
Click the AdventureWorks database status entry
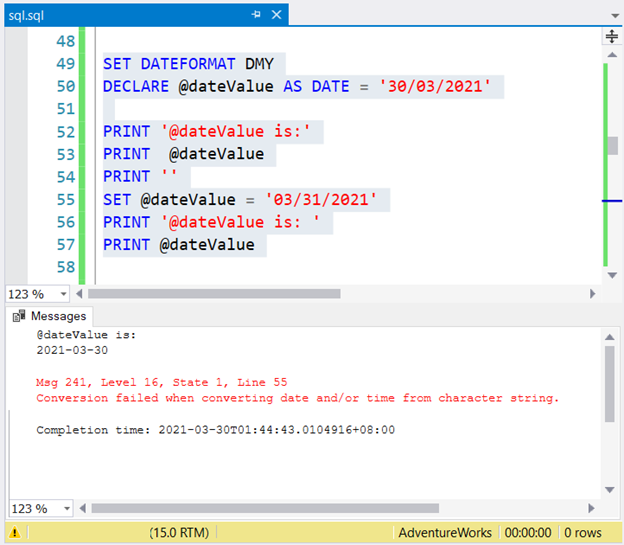(445, 533)
